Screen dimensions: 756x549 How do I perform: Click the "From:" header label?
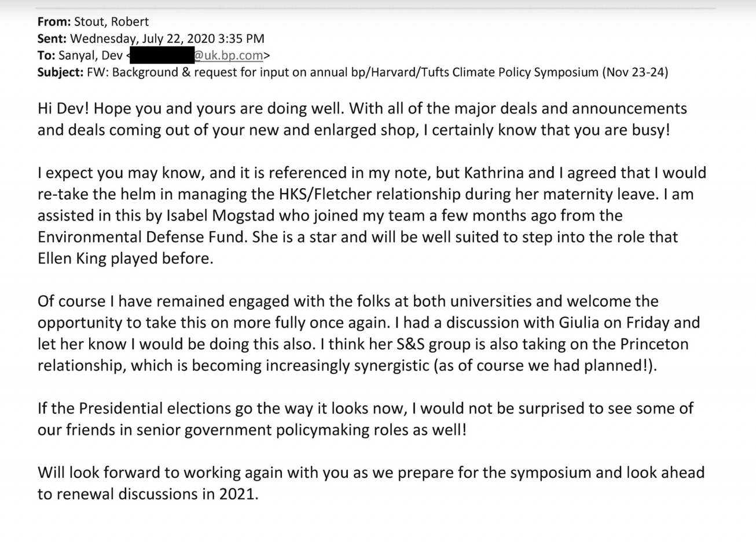(54, 22)
